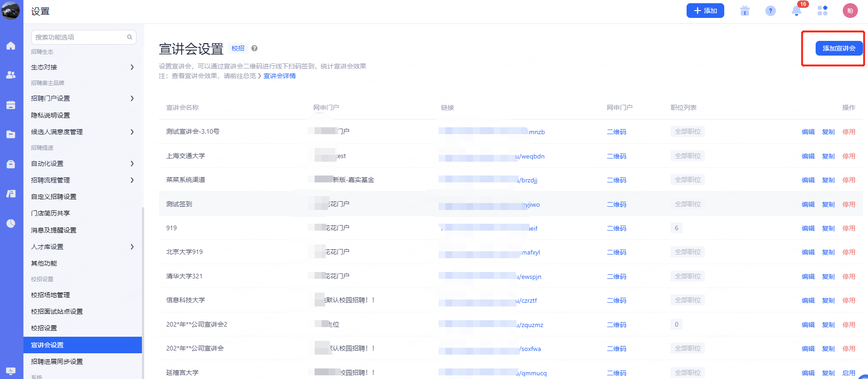Expand the 自动化设置 section
Viewport: 868px width, 379px height.
(x=83, y=164)
